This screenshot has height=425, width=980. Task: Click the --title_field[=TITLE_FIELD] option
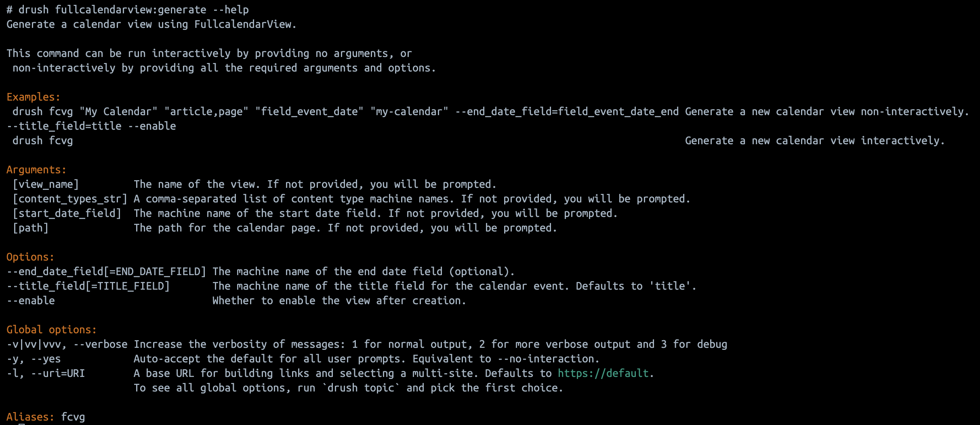tap(88, 286)
